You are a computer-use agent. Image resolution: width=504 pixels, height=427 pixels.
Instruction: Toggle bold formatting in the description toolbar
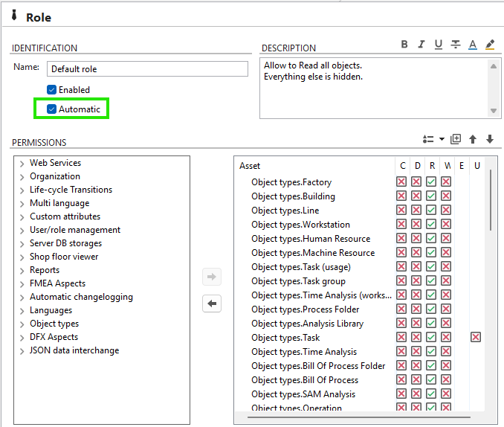[404, 45]
